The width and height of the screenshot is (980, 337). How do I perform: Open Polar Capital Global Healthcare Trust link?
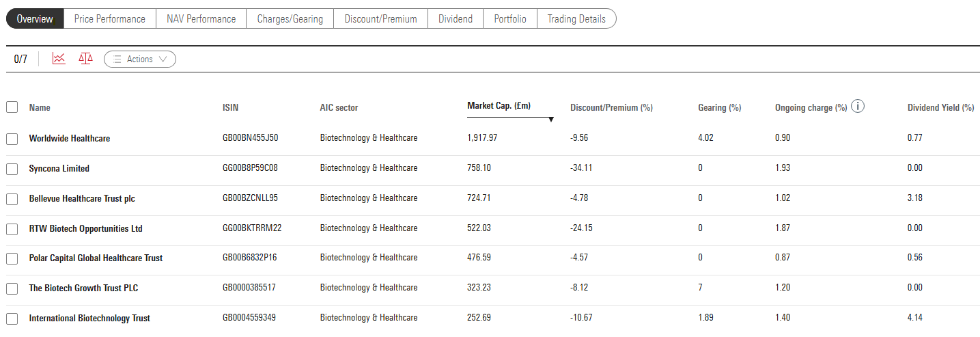pyautogui.click(x=96, y=258)
